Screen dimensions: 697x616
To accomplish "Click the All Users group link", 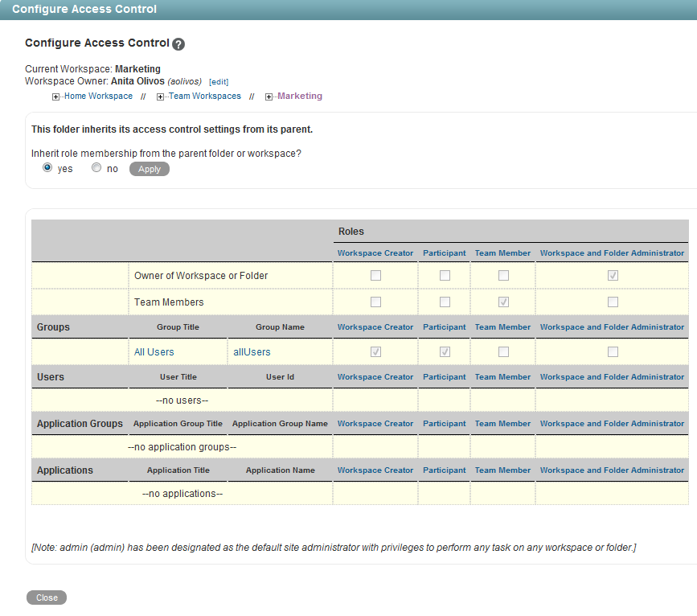I will coord(154,352).
